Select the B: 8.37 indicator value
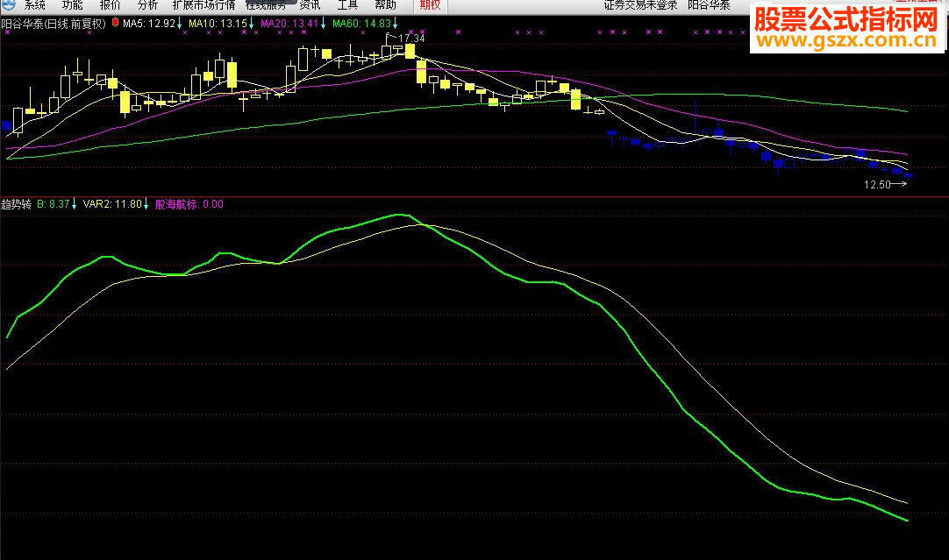 [54, 204]
